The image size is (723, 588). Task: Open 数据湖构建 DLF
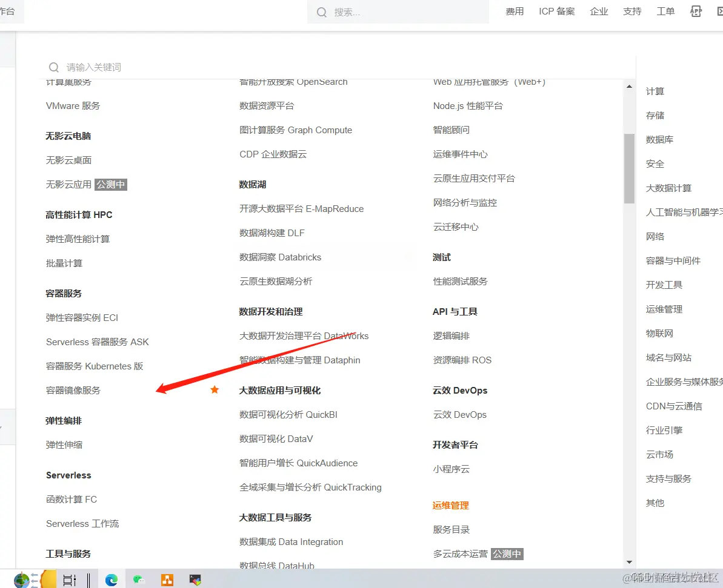pos(272,233)
